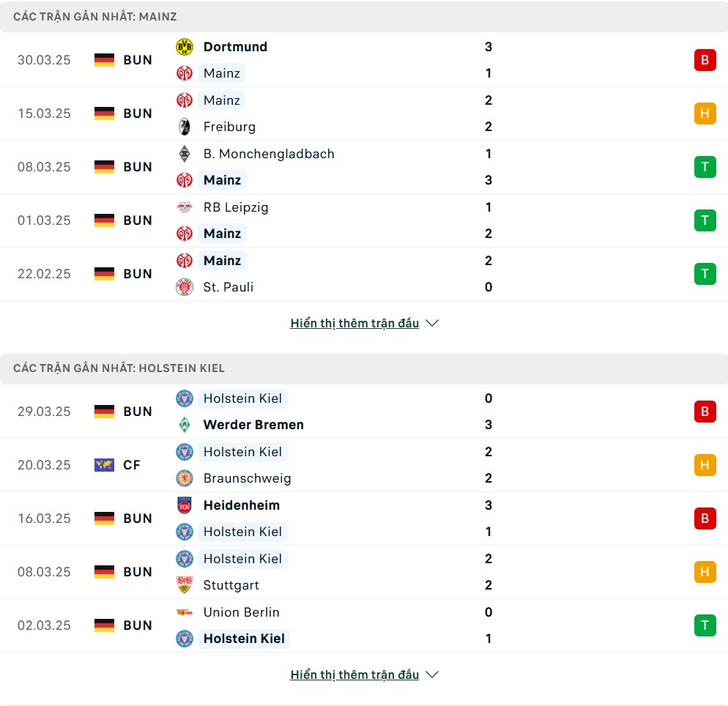Click the world-map CF competition flag
The image size is (728, 706).
coord(104,464)
